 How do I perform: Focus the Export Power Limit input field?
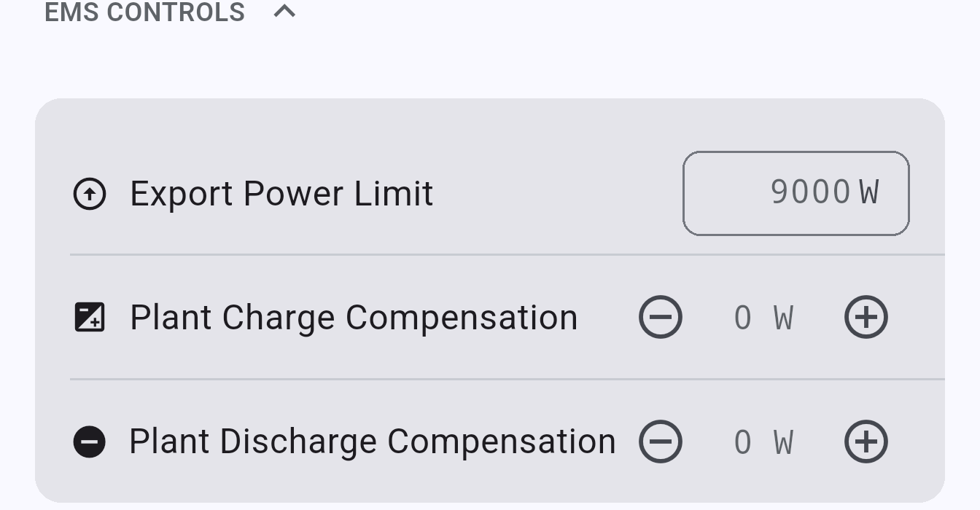pos(796,193)
